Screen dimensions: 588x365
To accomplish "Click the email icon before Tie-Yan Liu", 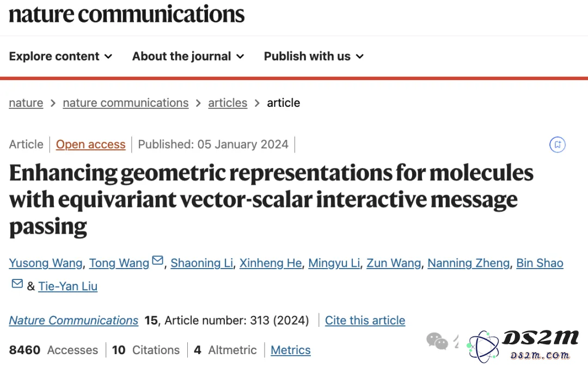I will [x=17, y=283].
